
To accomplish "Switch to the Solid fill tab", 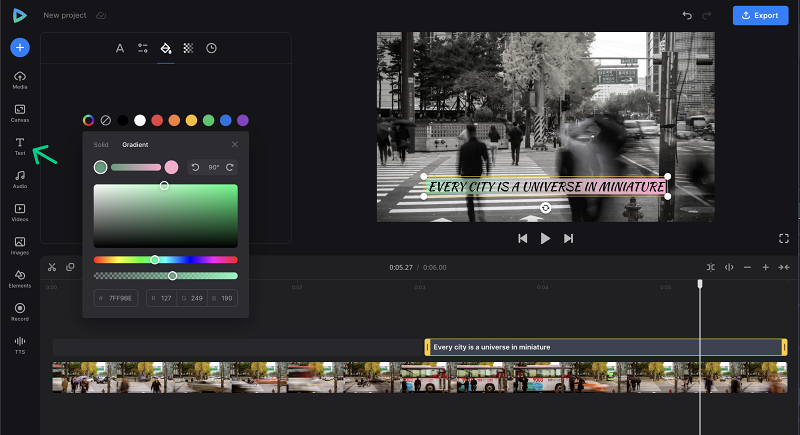I will (101, 145).
